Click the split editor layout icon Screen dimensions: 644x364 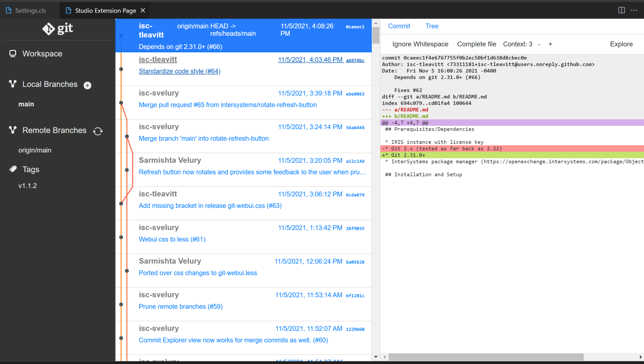[x=621, y=10]
